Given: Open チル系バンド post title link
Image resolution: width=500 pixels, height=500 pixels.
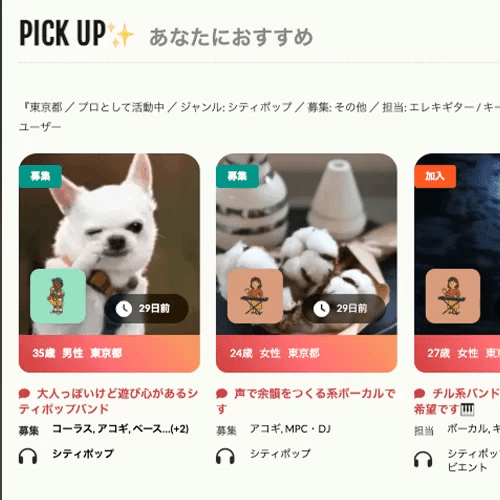Looking at the screenshot, I should pyautogui.click(x=457, y=401).
